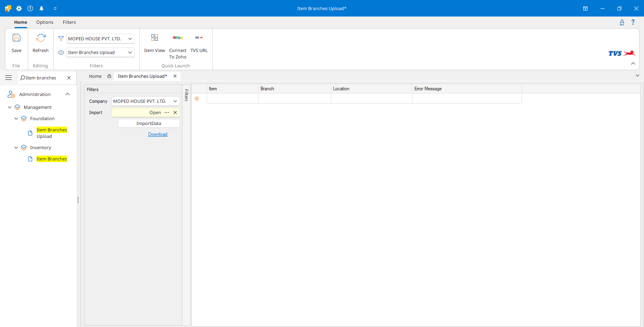Switch to the Home document tab
The image size is (644, 327).
click(x=95, y=76)
